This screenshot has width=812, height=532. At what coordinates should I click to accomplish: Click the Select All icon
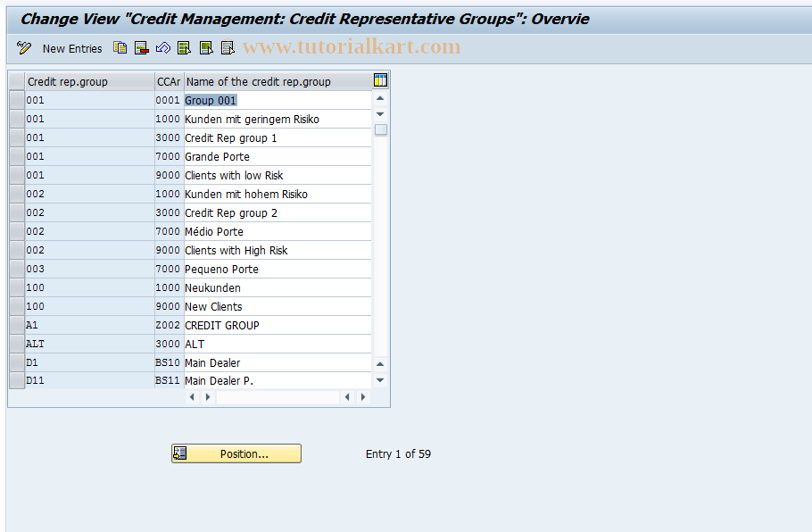(x=184, y=48)
